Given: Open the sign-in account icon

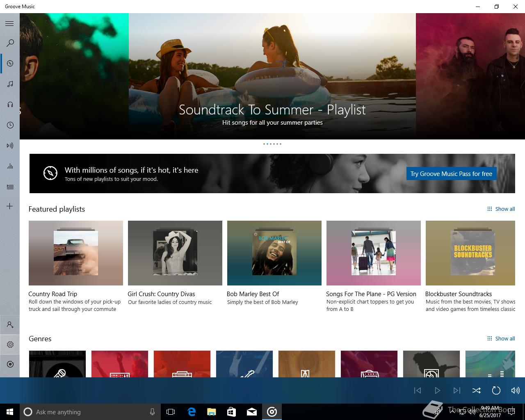Looking at the screenshot, I should click(x=10, y=325).
